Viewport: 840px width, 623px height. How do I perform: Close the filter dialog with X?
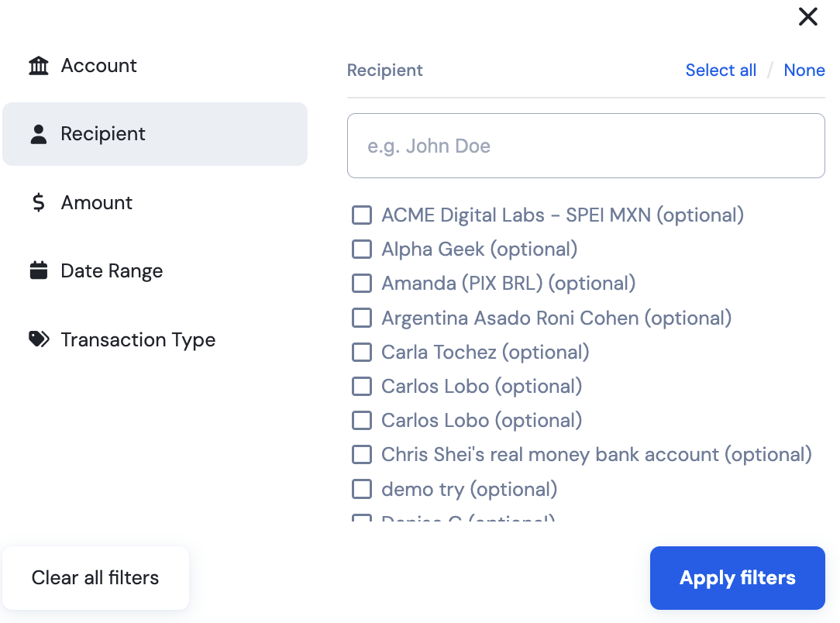click(808, 16)
